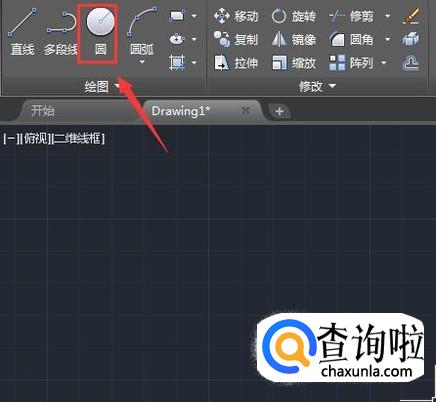Expand the Modify (修改) panel

pos(317,87)
